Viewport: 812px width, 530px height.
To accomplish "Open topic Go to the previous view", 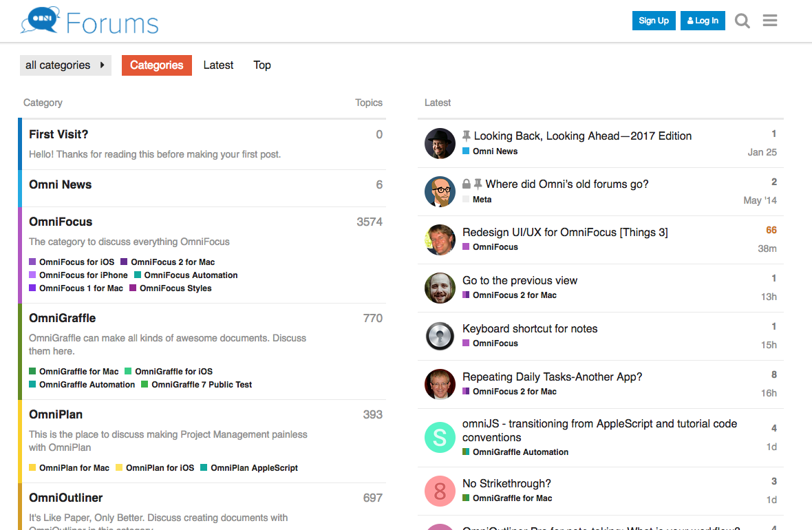I will (x=520, y=280).
